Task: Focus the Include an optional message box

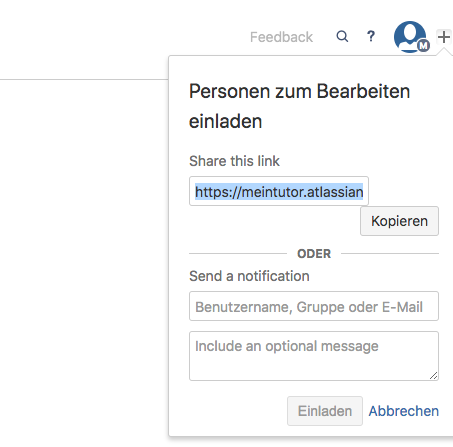Action: point(314,356)
